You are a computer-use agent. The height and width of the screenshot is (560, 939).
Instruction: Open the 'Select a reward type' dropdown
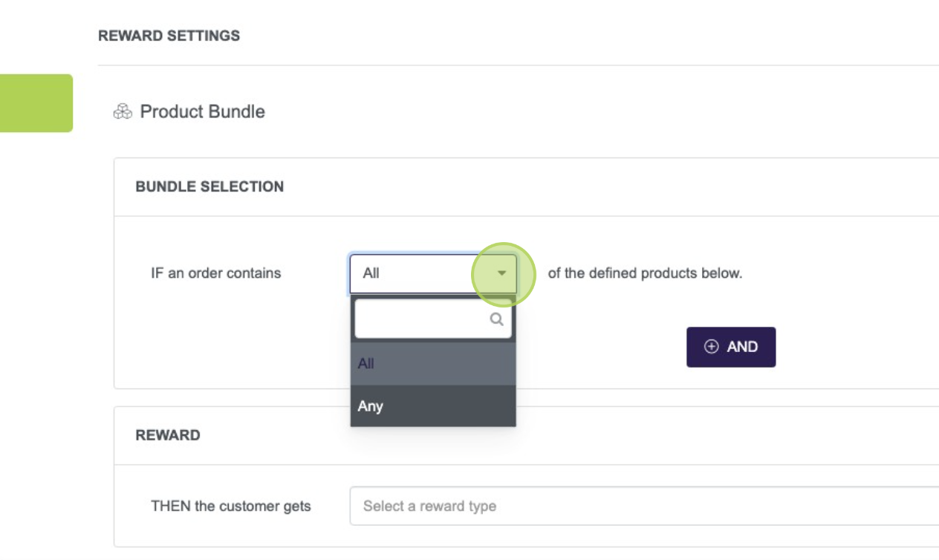pyautogui.click(x=643, y=506)
